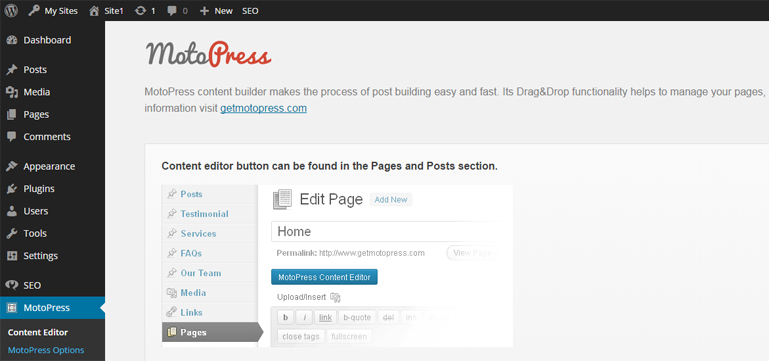This screenshot has height=361, width=769.
Task: Click the Upload/Insert media icon
Action: [335, 297]
